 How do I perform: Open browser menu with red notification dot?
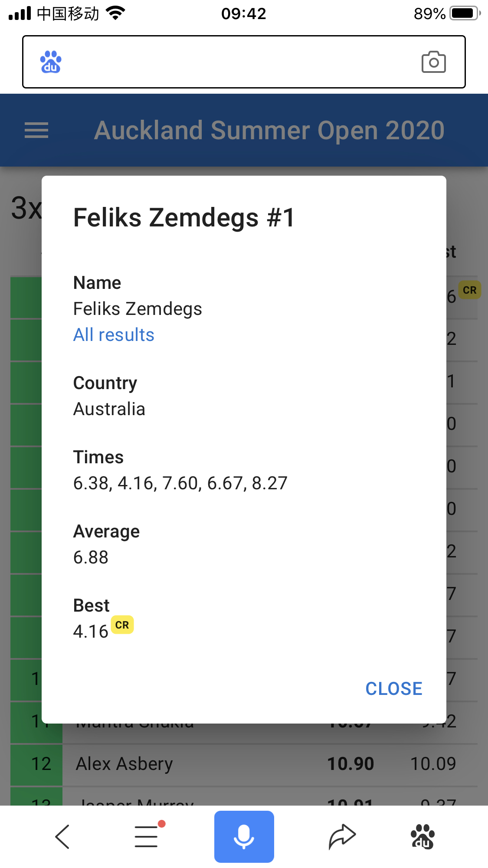point(147,835)
